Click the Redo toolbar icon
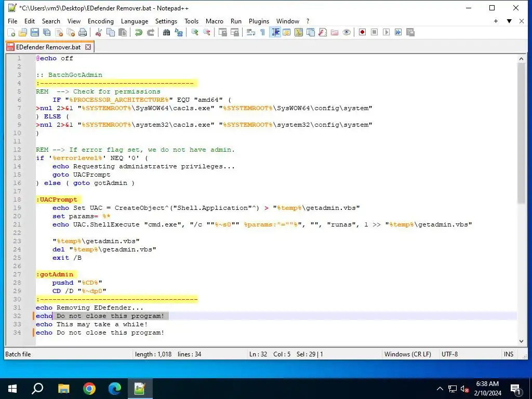 pyautogui.click(x=150, y=32)
